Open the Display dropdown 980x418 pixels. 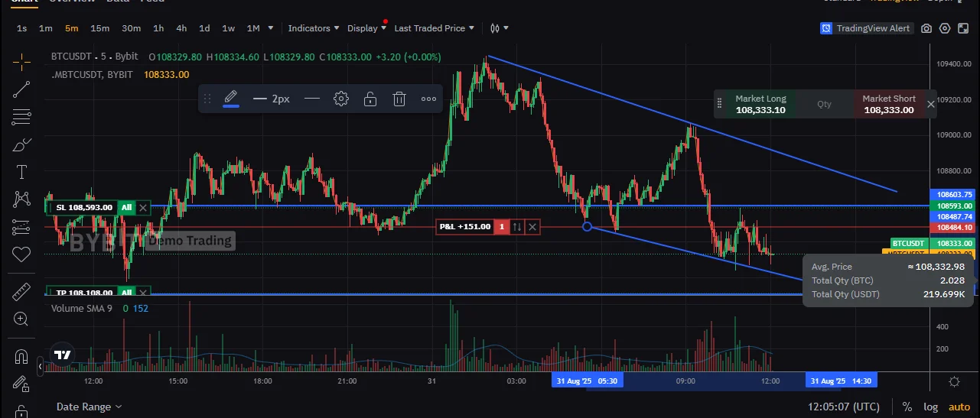pyautogui.click(x=367, y=28)
